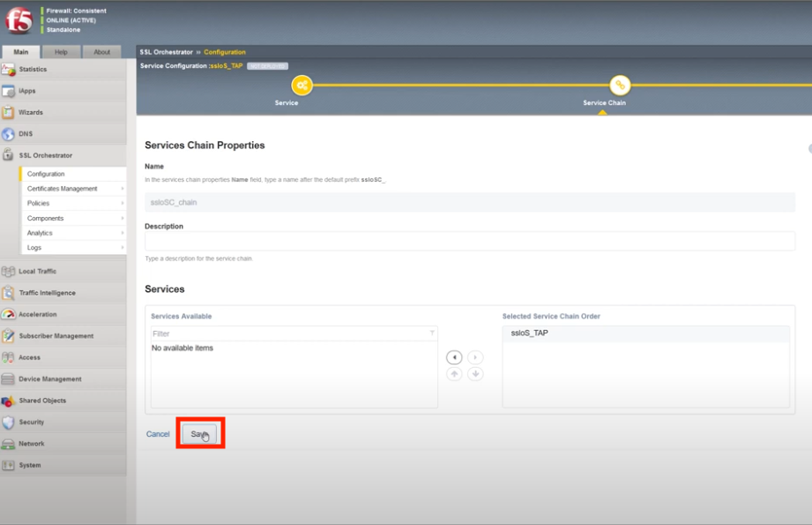This screenshot has width=812, height=525.
Task: Click the Service step circle icon
Action: [302, 85]
